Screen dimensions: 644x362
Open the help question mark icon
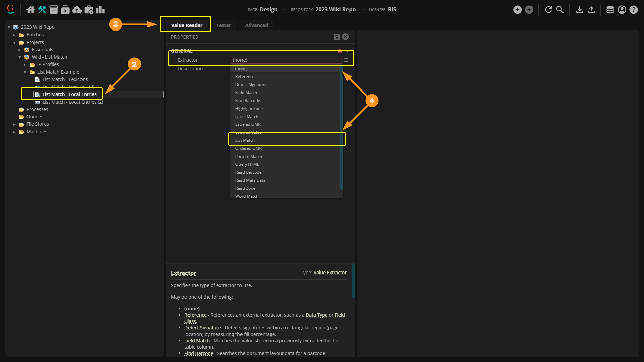click(633, 10)
